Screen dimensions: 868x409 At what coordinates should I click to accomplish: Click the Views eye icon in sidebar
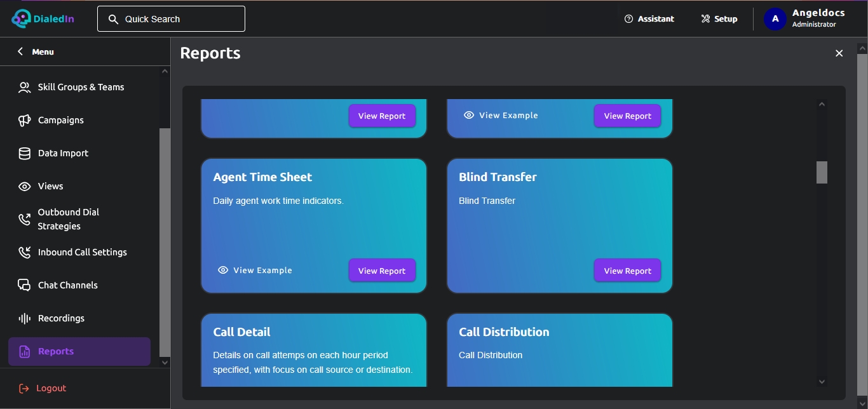click(x=24, y=186)
